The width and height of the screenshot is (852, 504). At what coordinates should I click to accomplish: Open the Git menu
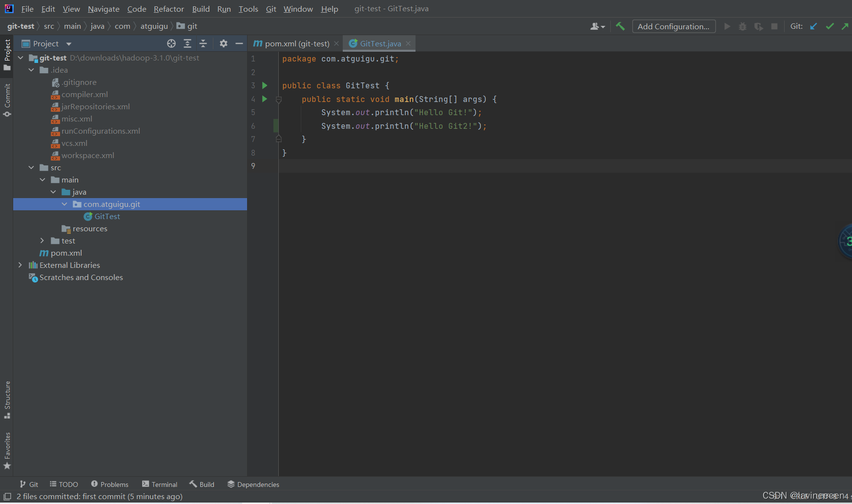click(271, 9)
